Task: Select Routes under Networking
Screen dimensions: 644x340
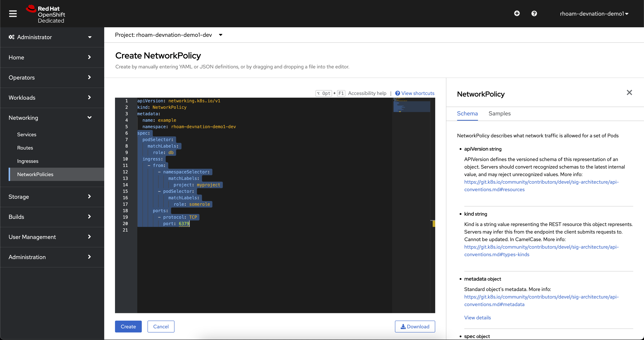Action: (x=25, y=148)
